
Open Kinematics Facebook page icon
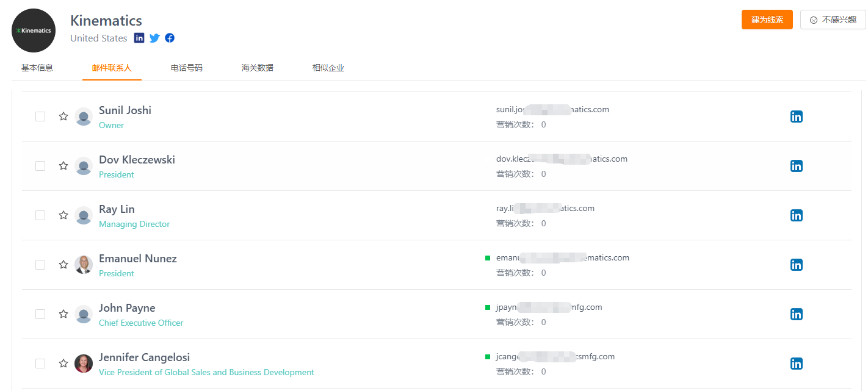click(170, 38)
